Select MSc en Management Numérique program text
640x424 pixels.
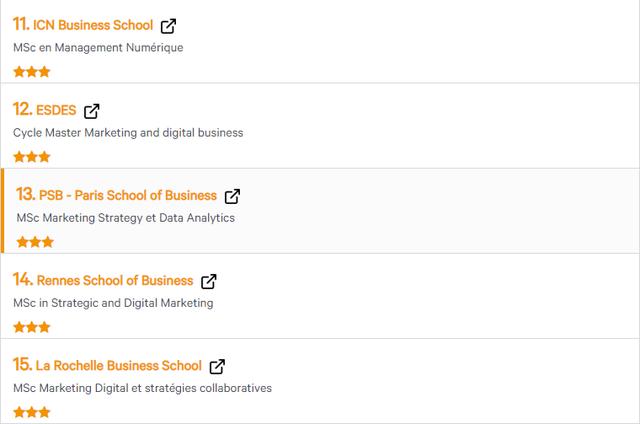(98, 48)
